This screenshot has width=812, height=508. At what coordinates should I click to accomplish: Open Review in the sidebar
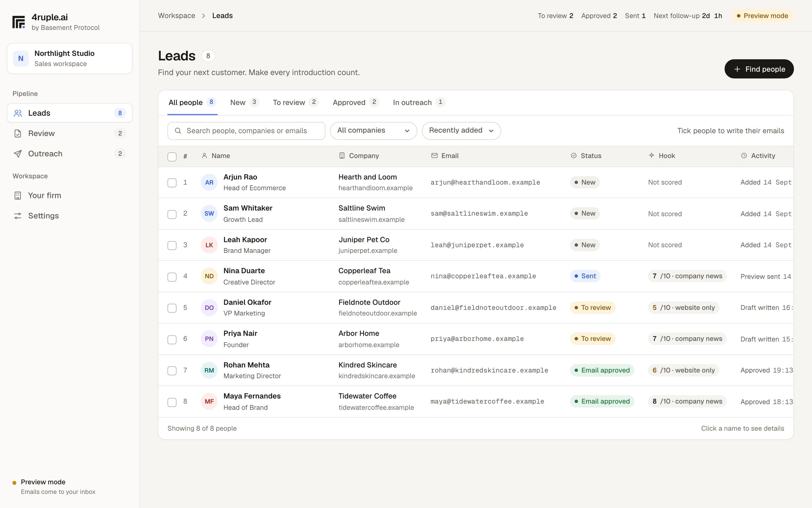[x=70, y=133]
